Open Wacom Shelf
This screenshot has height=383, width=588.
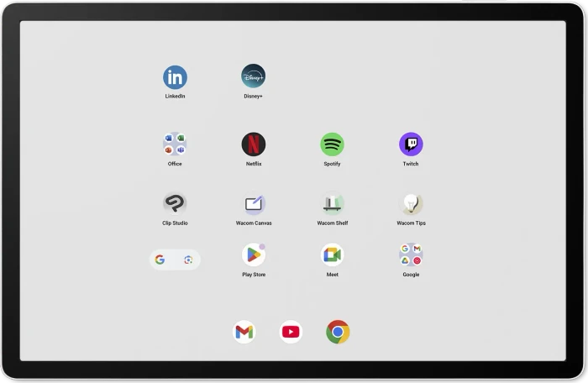[333, 203]
